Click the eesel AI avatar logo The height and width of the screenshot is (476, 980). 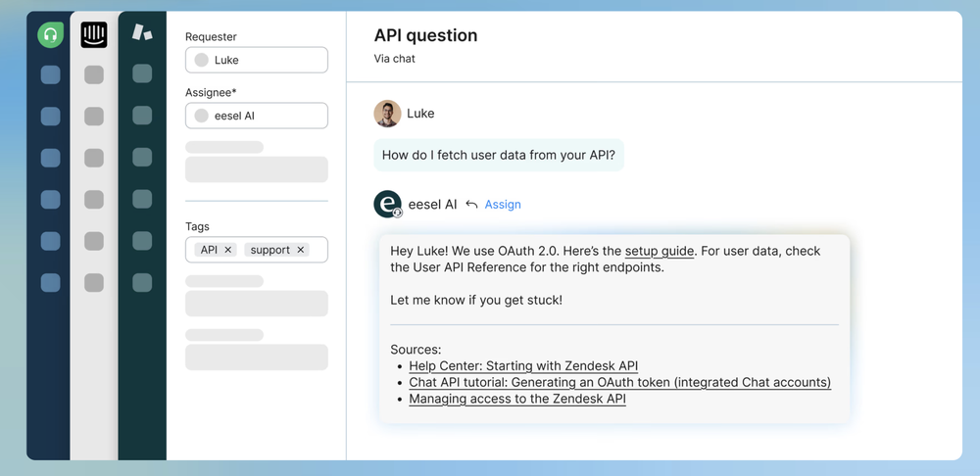tap(387, 205)
